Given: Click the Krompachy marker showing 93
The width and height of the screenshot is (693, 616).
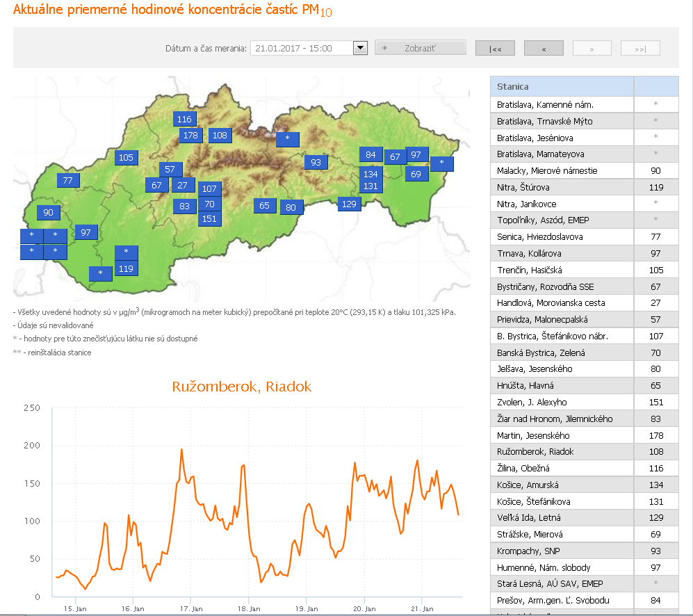Looking at the screenshot, I should click(x=316, y=162).
